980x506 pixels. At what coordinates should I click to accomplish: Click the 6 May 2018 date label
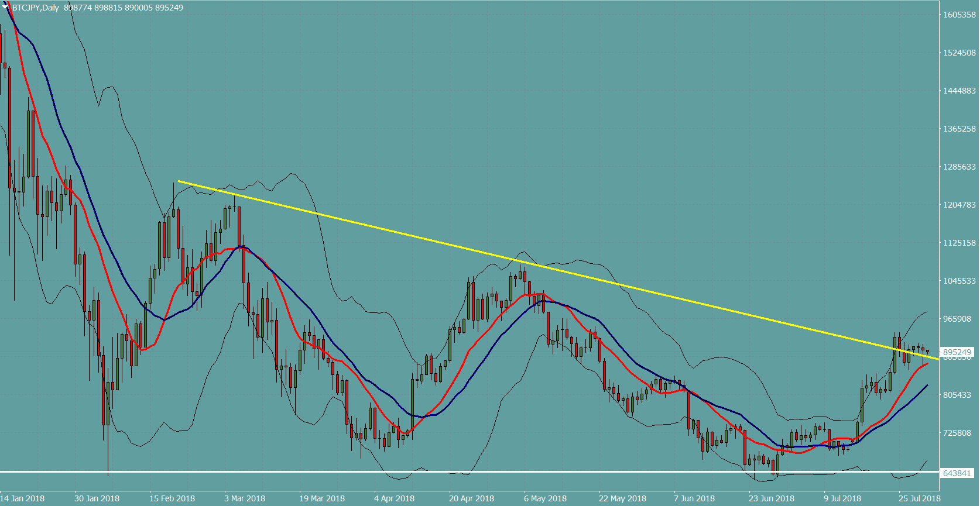[545, 498]
